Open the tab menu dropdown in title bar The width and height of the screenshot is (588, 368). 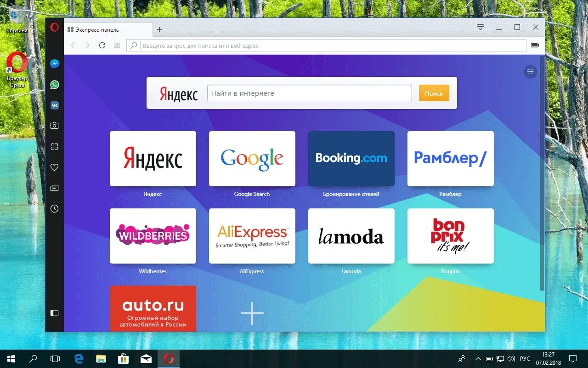click(481, 27)
